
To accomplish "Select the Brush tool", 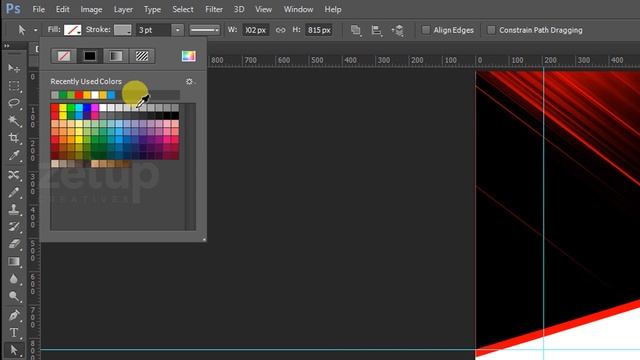I will [x=14, y=193].
